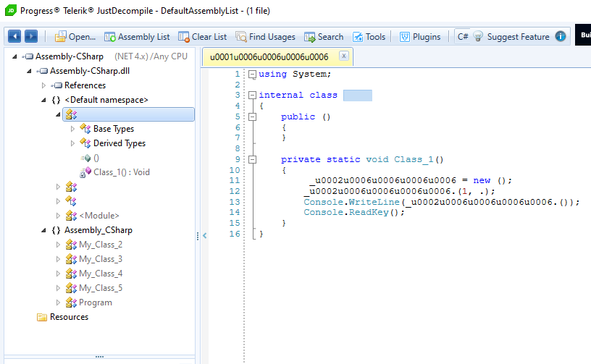Select the References tree item
591x364 pixels.
click(x=85, y=85)
